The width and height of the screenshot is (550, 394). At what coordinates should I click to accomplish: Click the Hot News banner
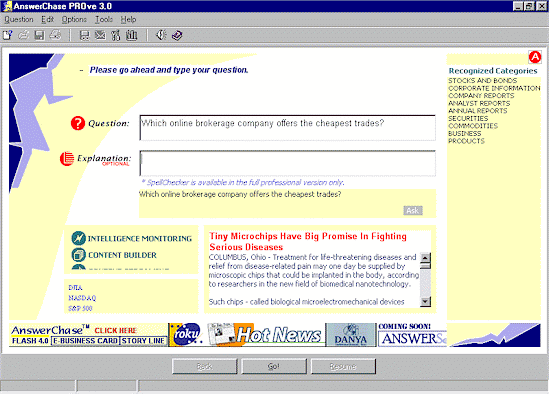click(x=266, y=335)
